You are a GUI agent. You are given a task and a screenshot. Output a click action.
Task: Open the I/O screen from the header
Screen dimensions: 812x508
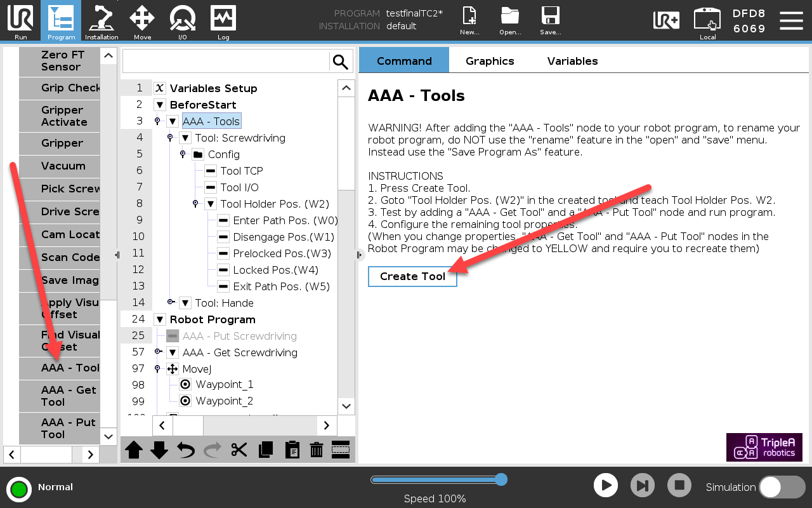[183, 22]
